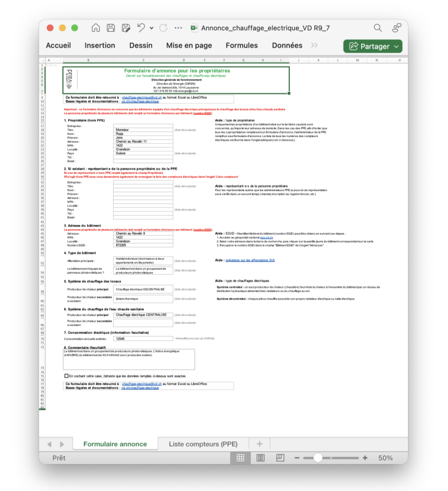This screenshot has width=448, height=491.
Task: Click the Redo arrow icon
Action: (x=163, y=28)
